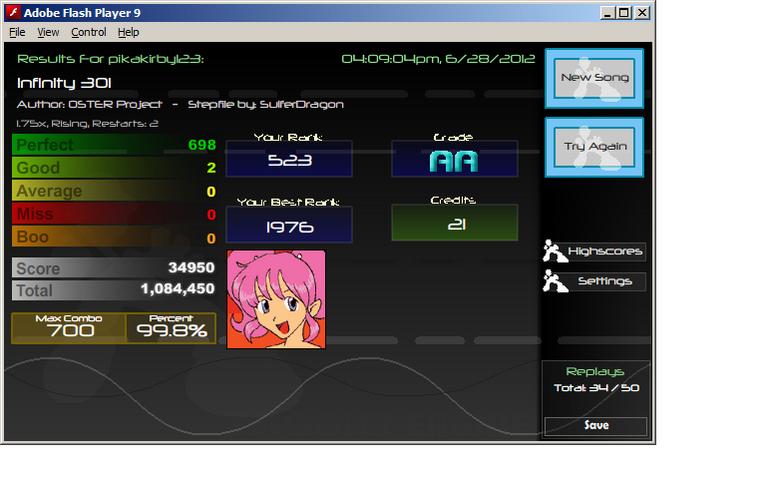Click the red Miss count bar
This screenshot has height=479, width=766.
click(114, 214)
